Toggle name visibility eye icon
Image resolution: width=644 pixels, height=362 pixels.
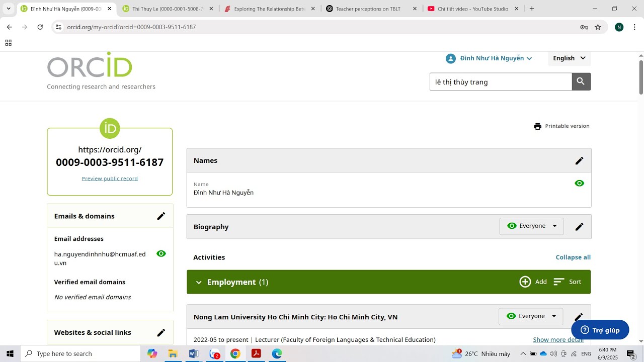click(579, 183)
